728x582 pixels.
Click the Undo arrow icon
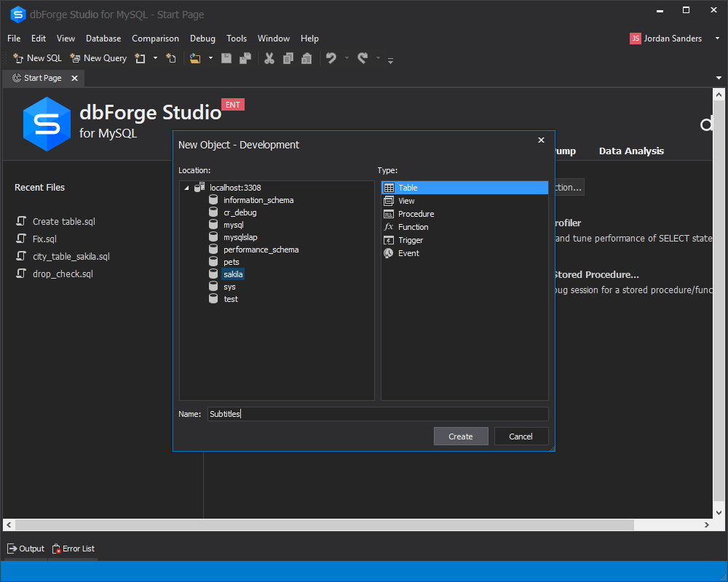click(331, 58)
